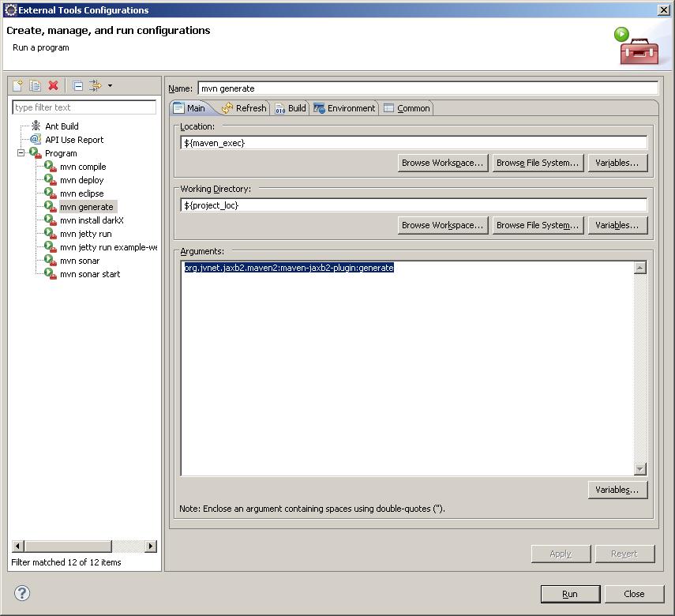Open the filter dropdown arrow in toolbar

(x=110, y=86)
